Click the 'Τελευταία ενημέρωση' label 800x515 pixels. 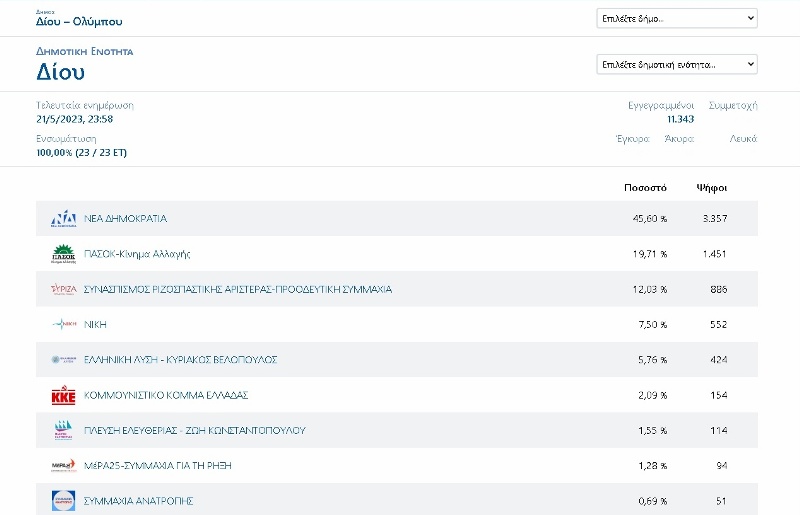click(x=85, y=106)
